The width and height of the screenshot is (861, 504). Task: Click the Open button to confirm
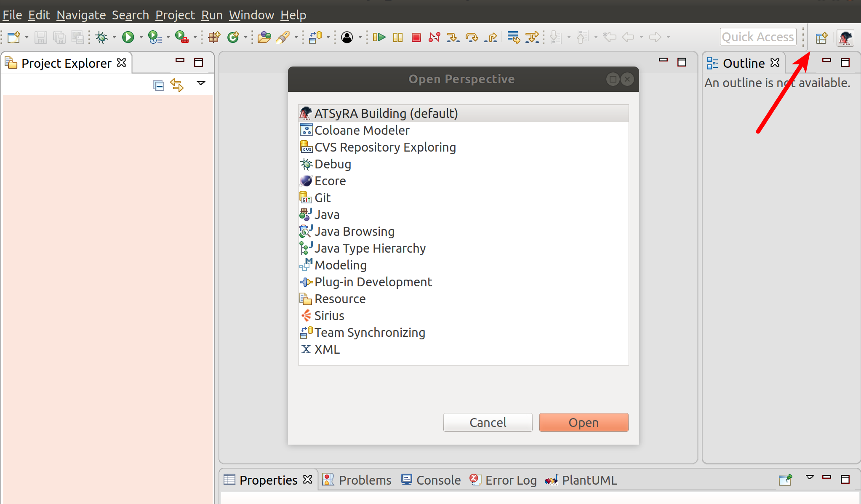click(584, 422)
